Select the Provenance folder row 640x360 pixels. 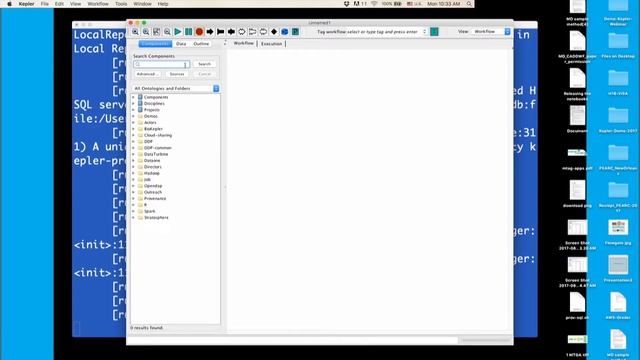click(x=155, y=198)
